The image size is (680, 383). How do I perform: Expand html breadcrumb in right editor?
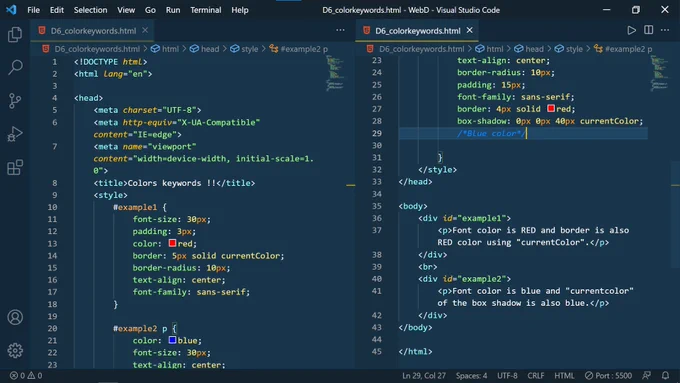pos(490,49)
